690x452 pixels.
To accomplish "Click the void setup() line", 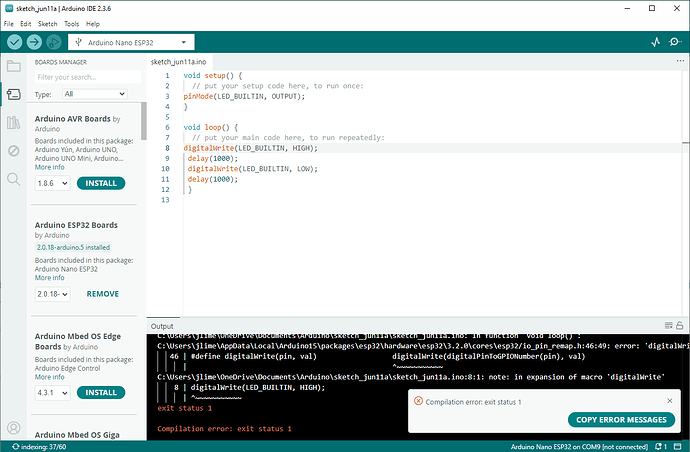I will coord(213,76).
